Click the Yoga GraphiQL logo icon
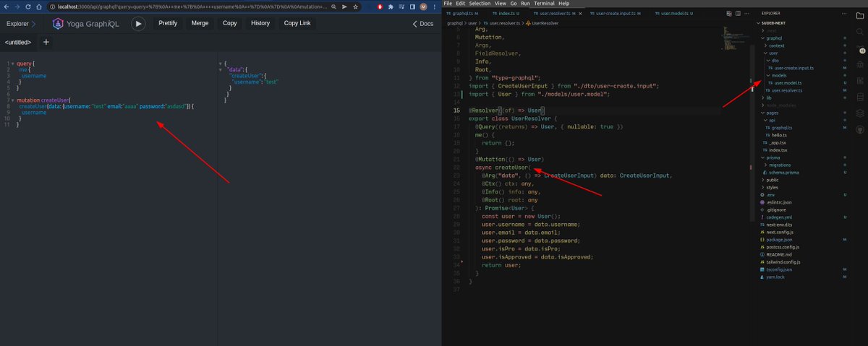 pyautogui.click(x=58, y=23)
